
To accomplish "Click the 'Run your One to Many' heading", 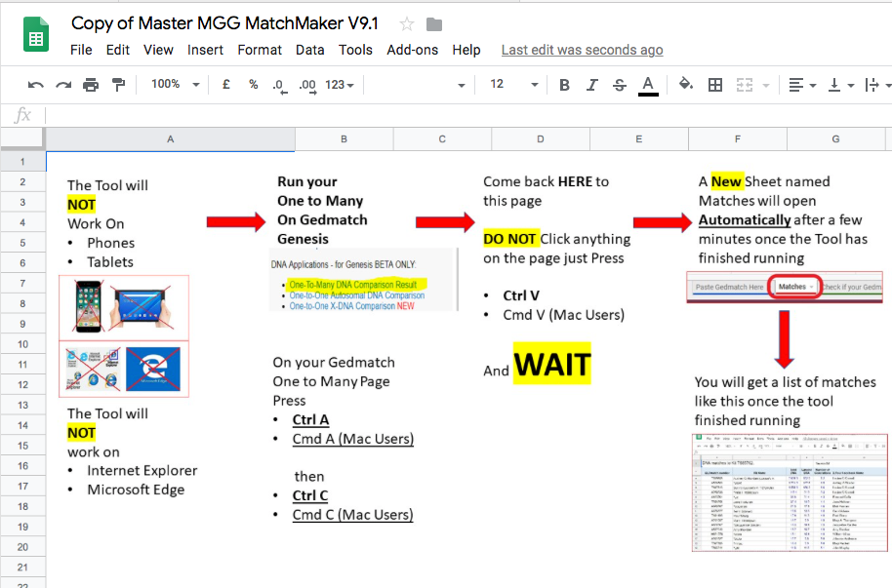I will click(320, 191).
